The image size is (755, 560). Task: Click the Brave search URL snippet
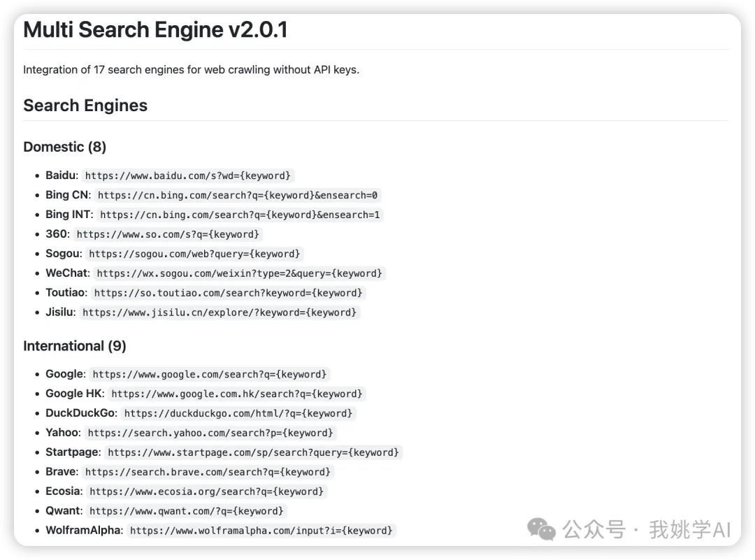pyautogui.click(x=209, y=472)
